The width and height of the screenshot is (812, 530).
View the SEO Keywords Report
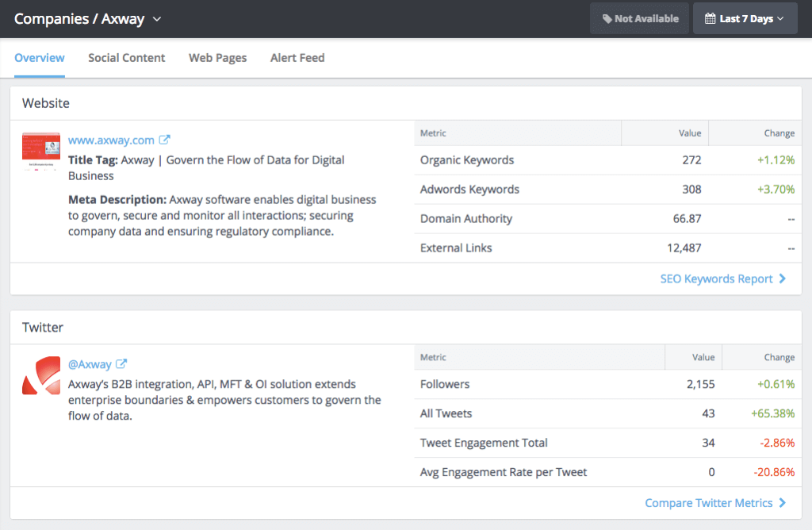click(718, 279)
